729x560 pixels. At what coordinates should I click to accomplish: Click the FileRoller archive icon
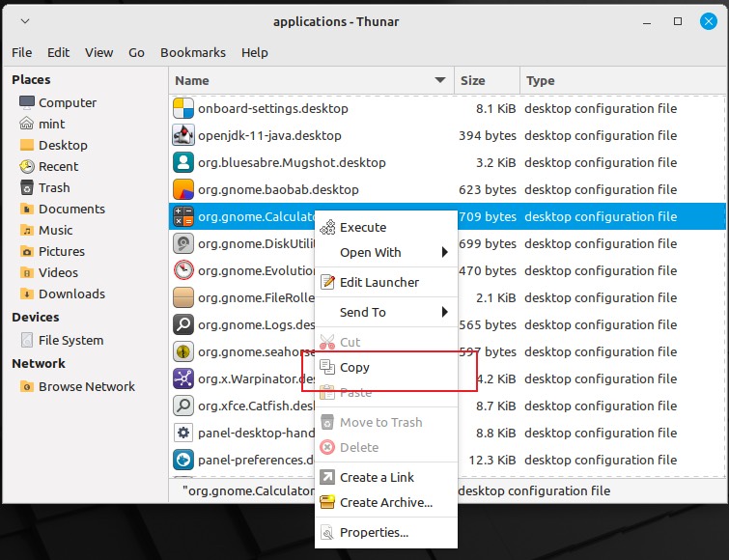click(x=183, y=297)
